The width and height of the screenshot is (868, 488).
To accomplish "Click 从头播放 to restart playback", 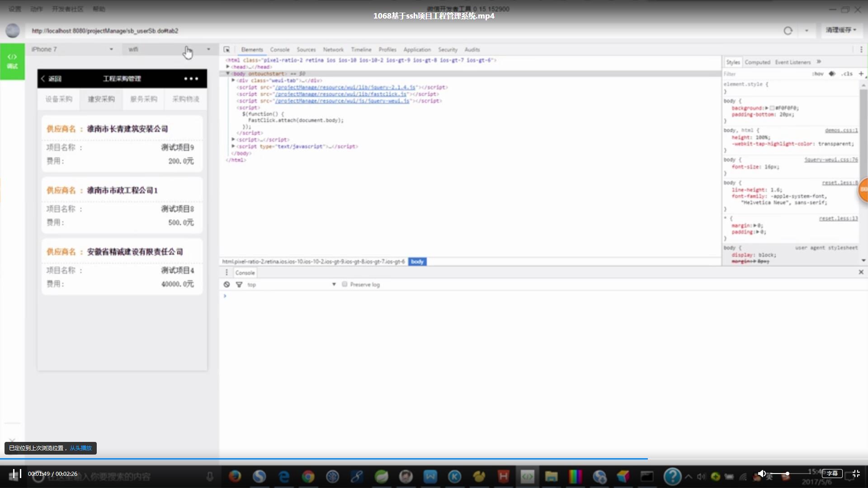I will click(x=80, y=448).
